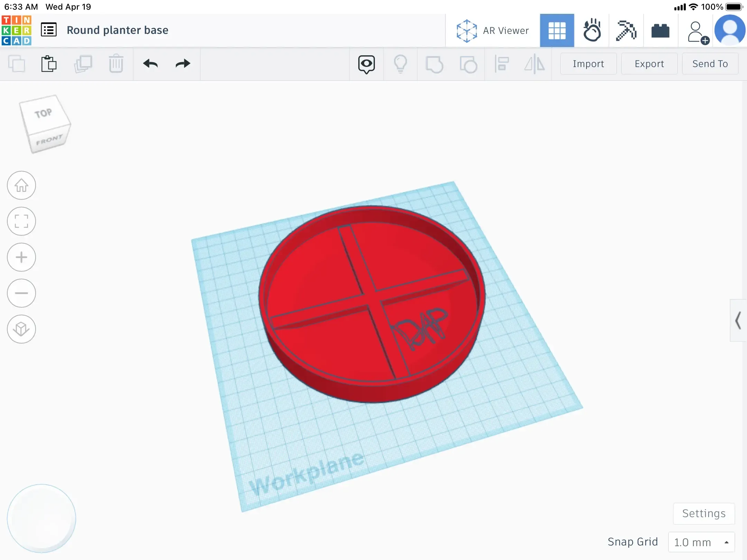Click the Import button
The image size is (747, 560).
pyautogui.click(x=588, y=64)
